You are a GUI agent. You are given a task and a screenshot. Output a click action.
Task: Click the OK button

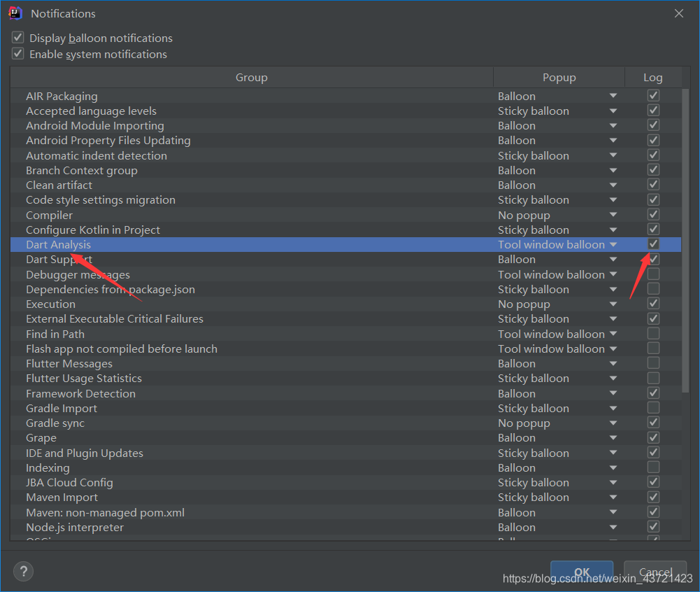click(582, 572)
